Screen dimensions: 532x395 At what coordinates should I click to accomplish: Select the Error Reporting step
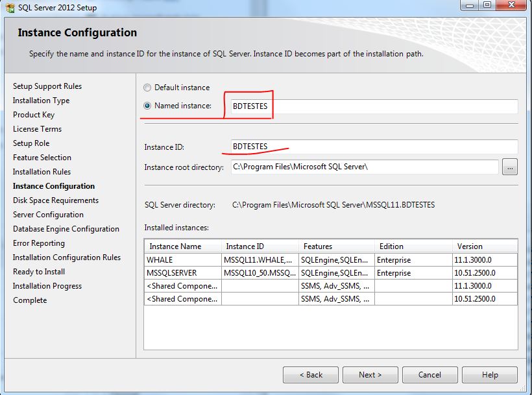point(39,243)
